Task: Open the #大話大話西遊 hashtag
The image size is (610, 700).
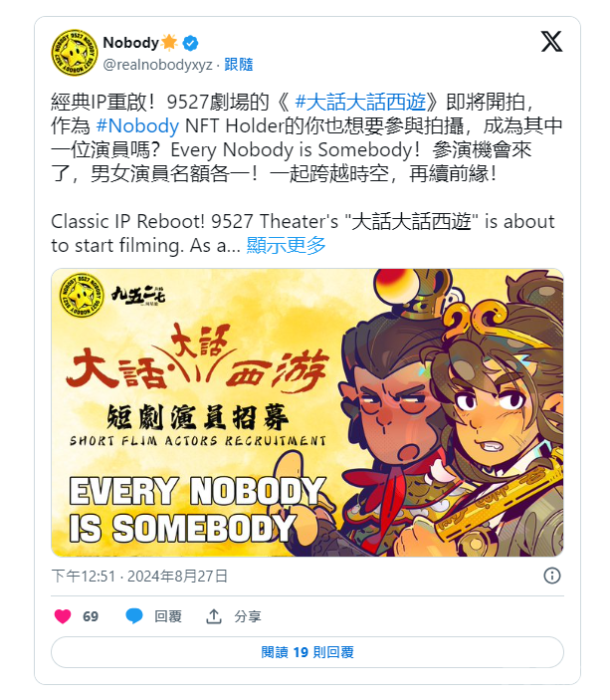Action: [x=360, y=102]
